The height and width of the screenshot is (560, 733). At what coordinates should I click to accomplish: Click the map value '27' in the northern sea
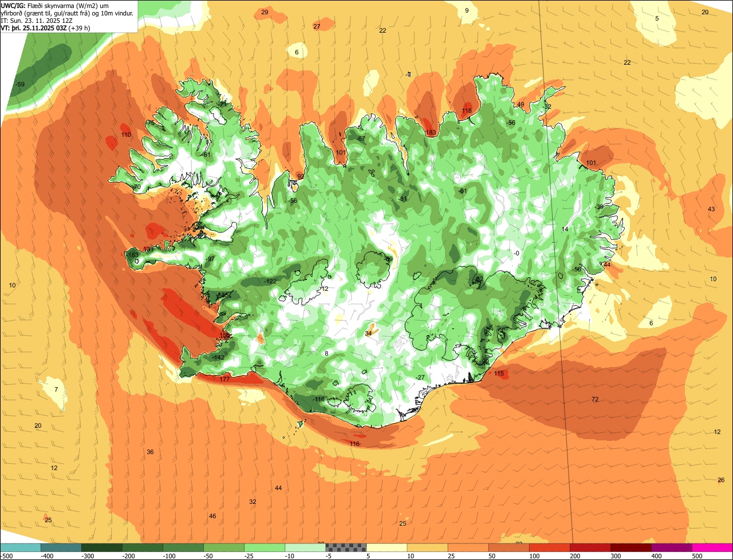(317, 27)
